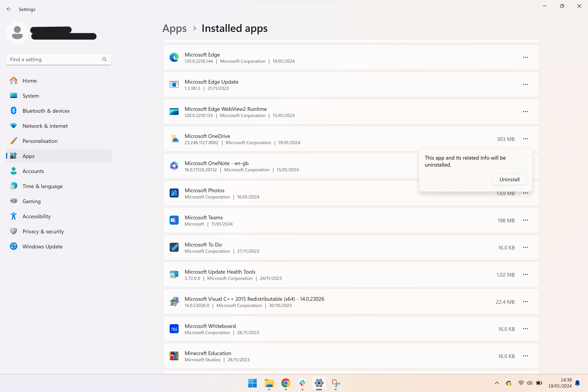Click the Visual C++ Redistributable icon

pos(174,302)
